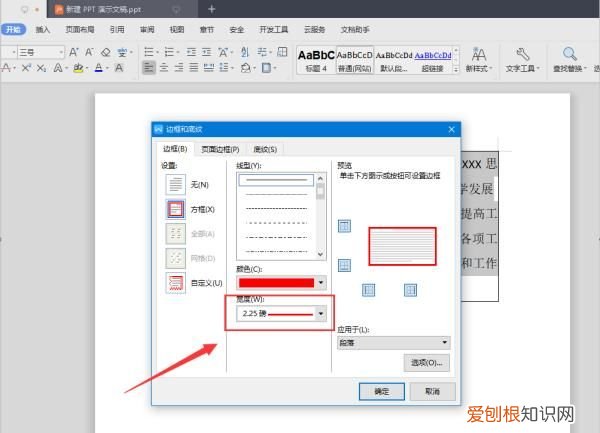Open the 应用于(L) apply-to dropdown

point(393,343)
